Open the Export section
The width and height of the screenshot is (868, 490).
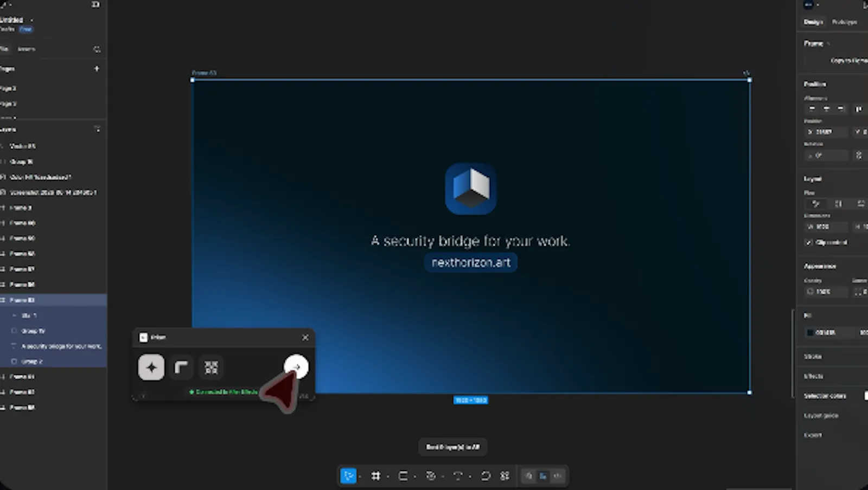coord(813,435)
